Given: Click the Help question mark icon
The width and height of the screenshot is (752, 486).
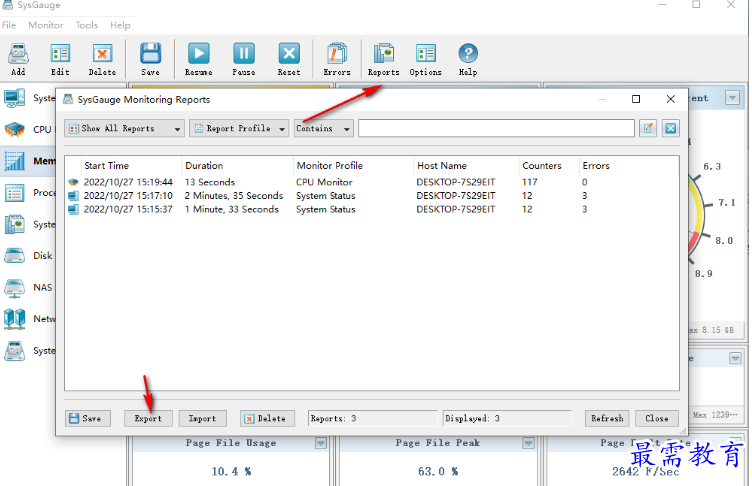Looking at the screenshot, I should tap(468, 54).
